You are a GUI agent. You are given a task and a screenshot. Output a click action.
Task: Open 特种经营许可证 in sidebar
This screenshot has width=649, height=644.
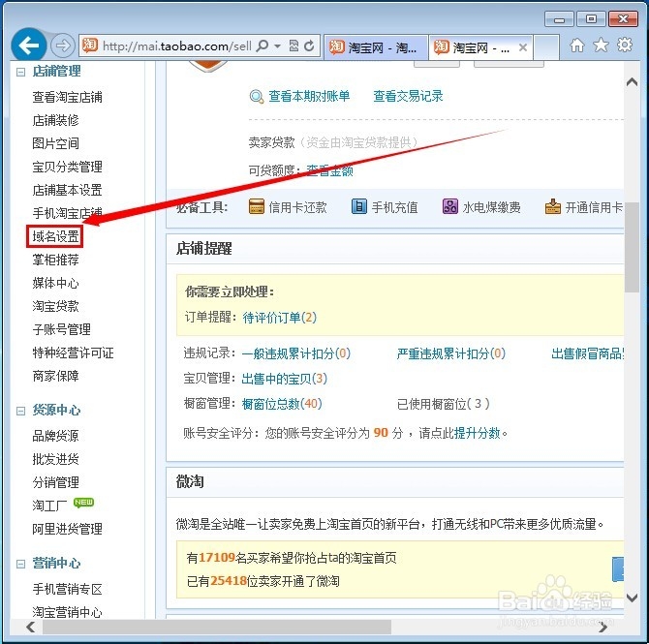(x=74, y=353)
